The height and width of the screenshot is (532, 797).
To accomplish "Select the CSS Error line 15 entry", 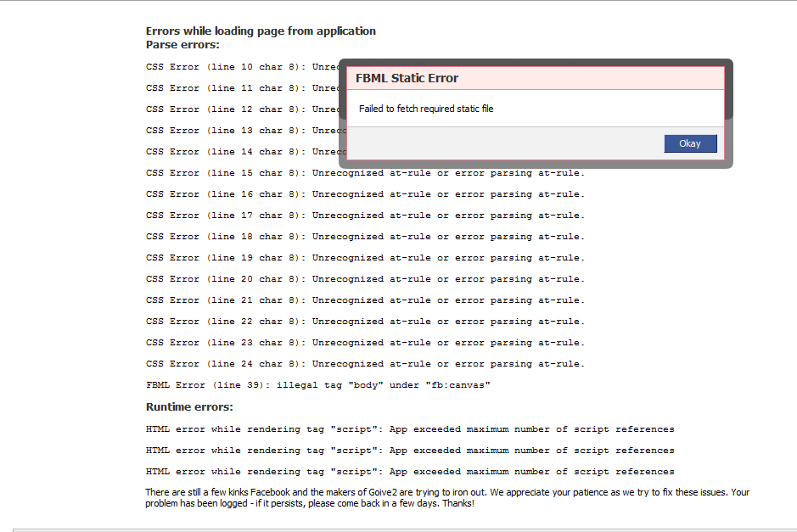I will (365, 172).
